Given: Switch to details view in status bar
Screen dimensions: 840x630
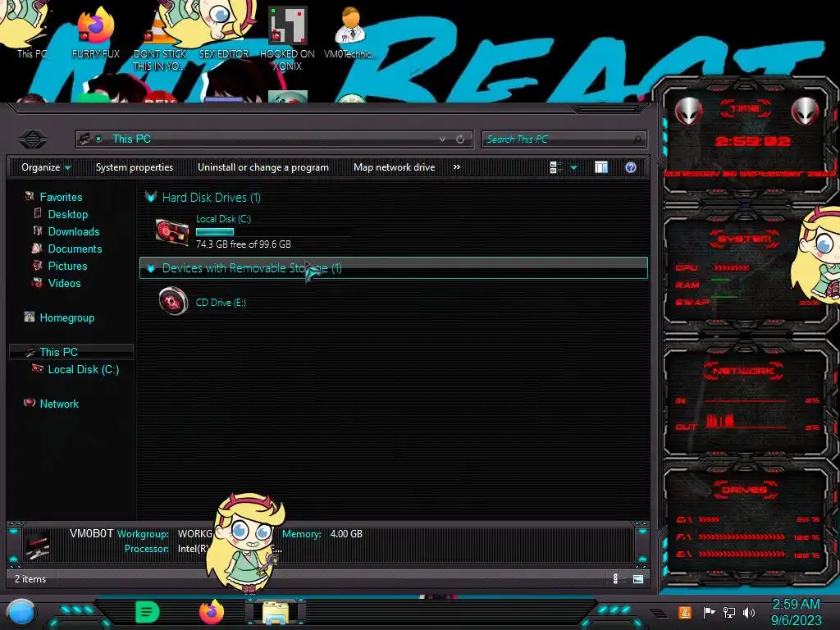Looking at the screenshot, I should coord(615,578).
